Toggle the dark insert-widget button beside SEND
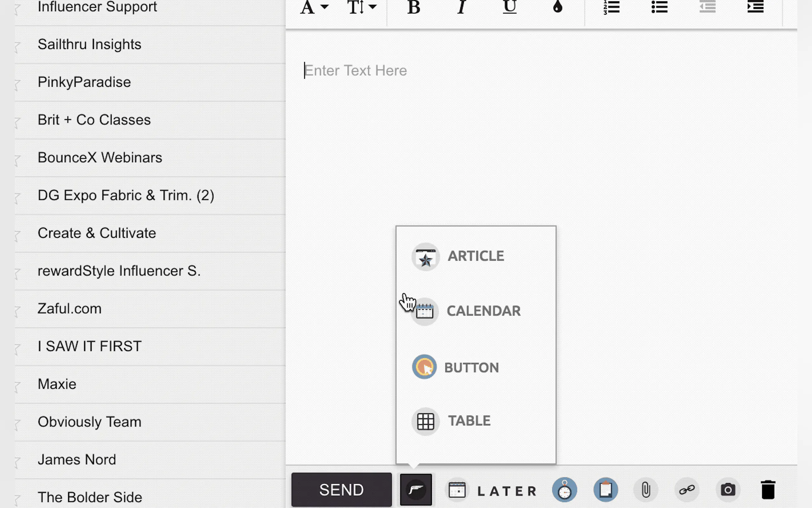812x508 pixels. (416, 490)
